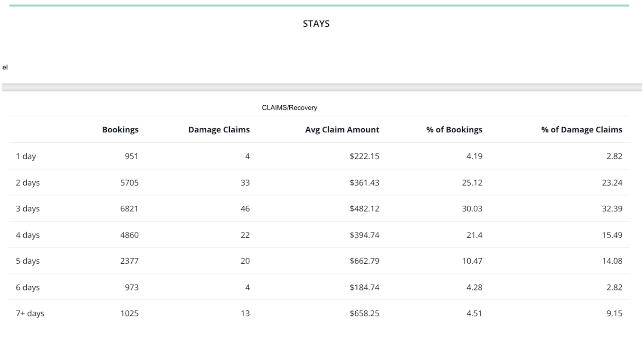
Task: Select the 6 days row label
Action: pyautogui.click(x=28, y=287)
